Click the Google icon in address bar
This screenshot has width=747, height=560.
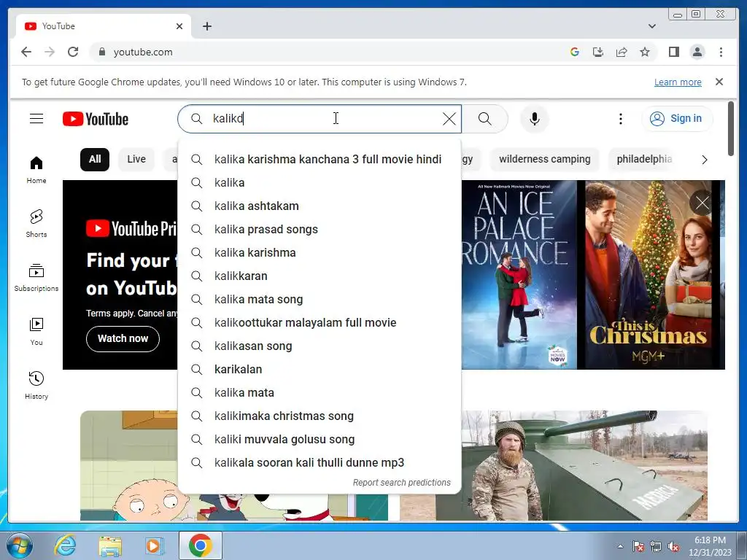coord(575,52)
